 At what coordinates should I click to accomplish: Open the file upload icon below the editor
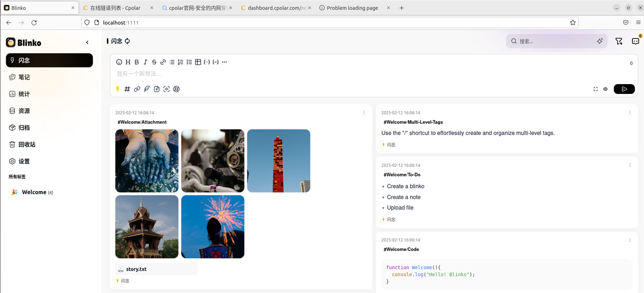point(157,89)
